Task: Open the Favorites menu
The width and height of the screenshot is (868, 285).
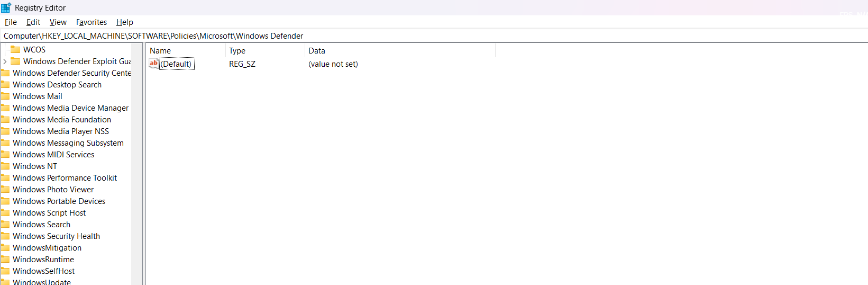Action: pos(92,22)
